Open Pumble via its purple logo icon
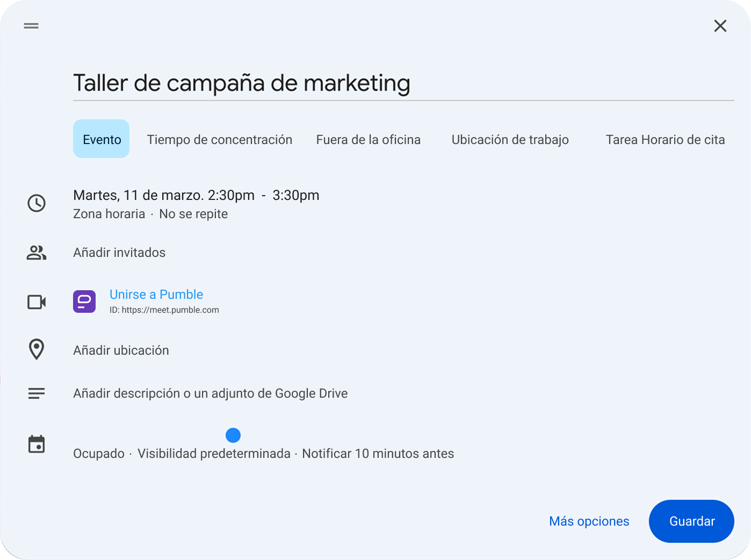 click(x=84, y=301)
